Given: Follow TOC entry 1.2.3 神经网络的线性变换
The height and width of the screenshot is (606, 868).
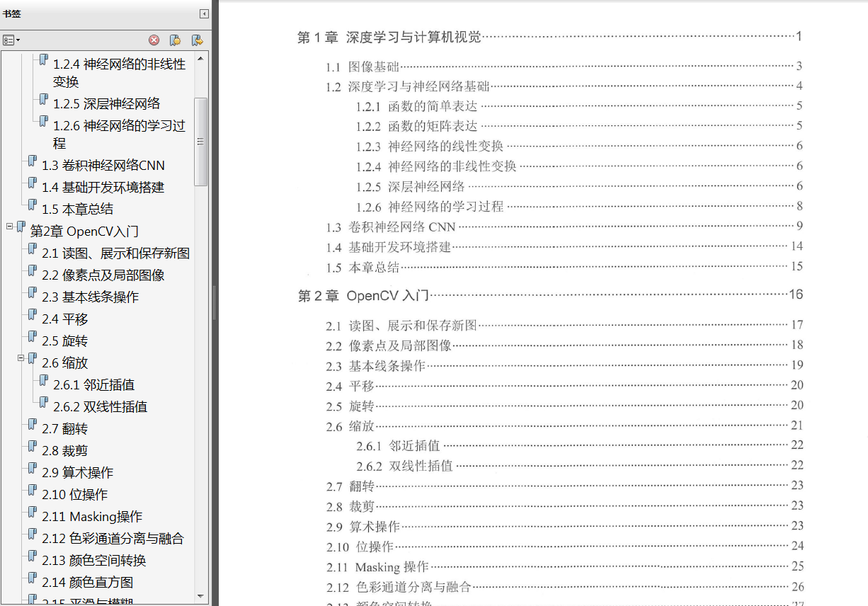Looking at the screenshot, I should coord(579,147).
